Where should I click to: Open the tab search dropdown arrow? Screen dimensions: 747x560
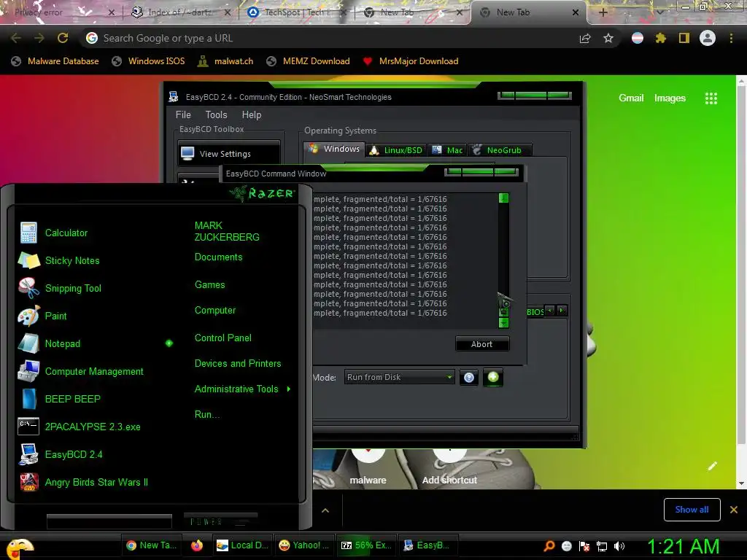click(659, 12)
